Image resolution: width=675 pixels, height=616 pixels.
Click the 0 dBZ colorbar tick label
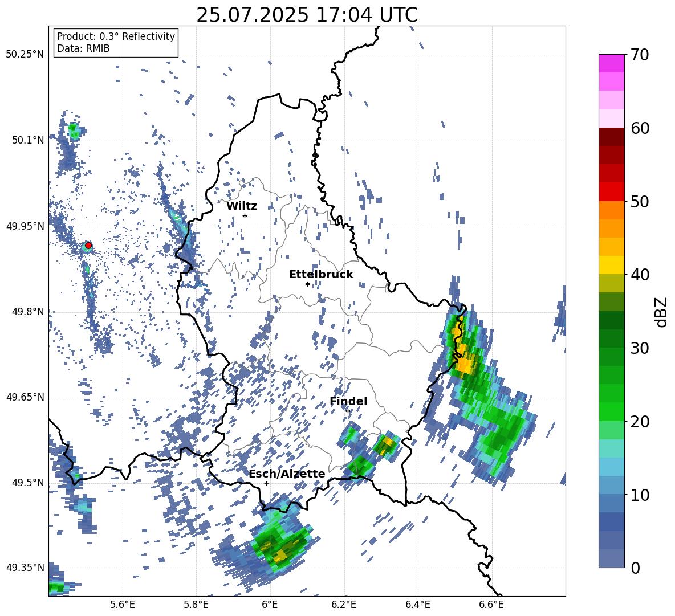(635, 568)
